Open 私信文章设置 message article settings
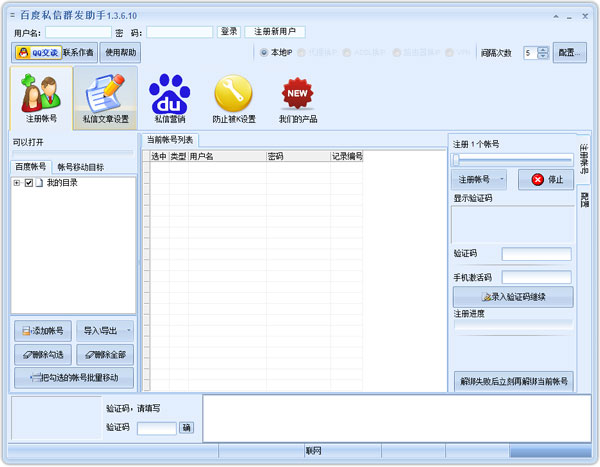The image size is (600, 467). click(106, 99)
